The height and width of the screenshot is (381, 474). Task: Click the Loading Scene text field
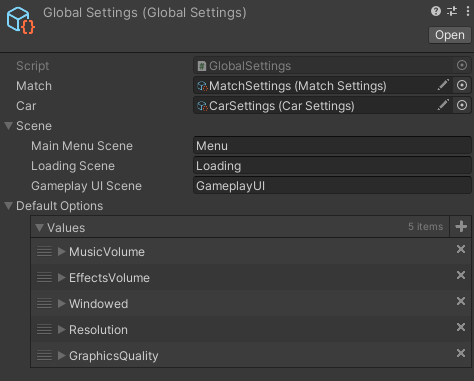(332, 166)
